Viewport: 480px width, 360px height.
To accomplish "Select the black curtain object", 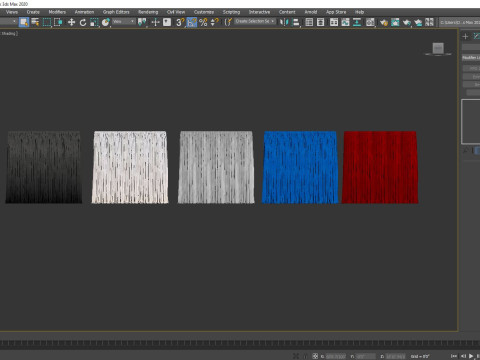I will point(44,167).
